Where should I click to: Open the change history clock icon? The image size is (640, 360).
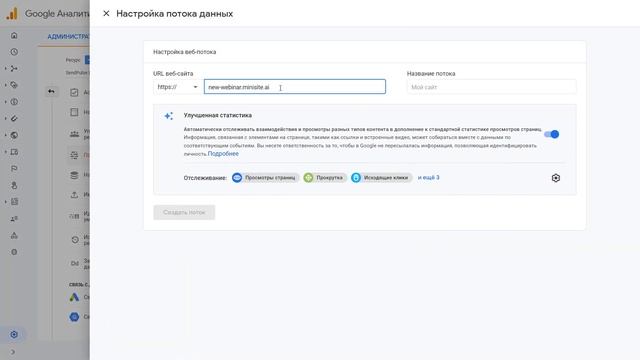pos(75,240)
